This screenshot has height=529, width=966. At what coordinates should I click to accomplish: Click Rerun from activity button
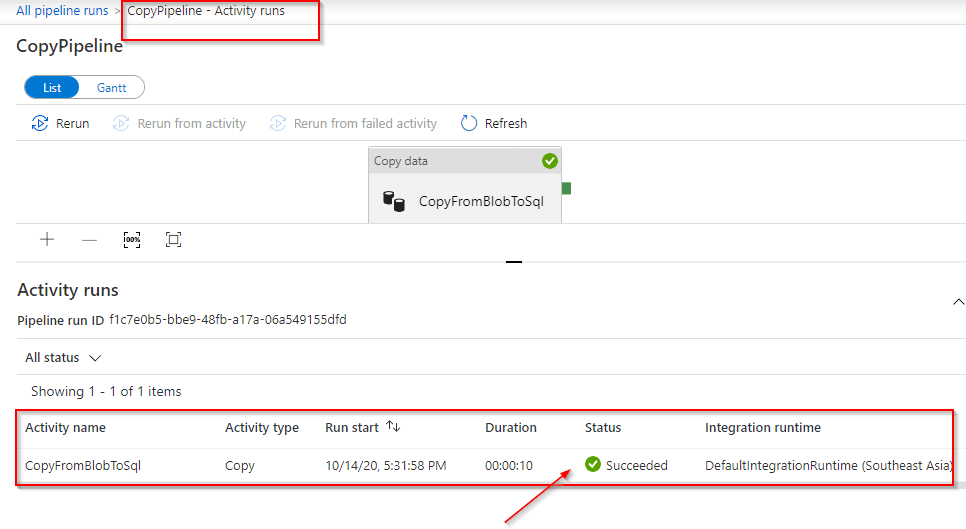180,124
